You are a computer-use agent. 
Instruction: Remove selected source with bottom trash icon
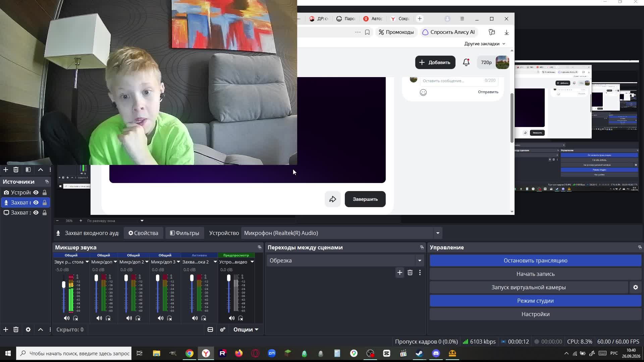point(16,329)
